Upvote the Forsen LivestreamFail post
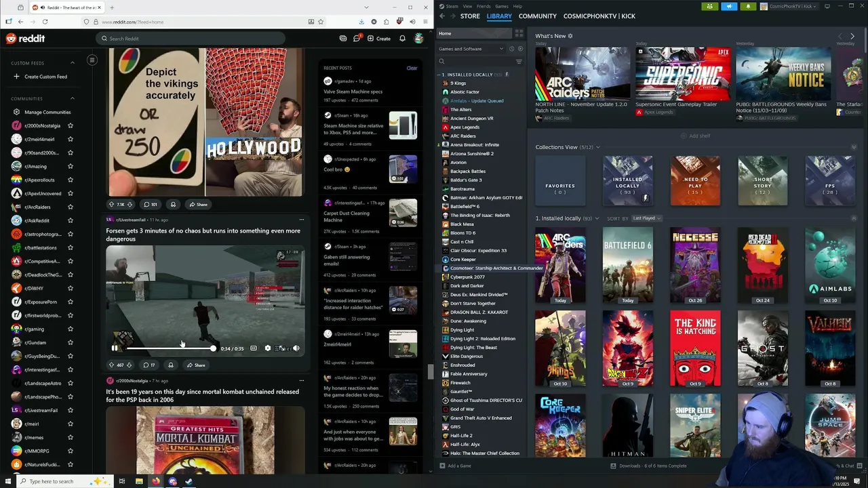This screenshot has width=868, height=488. 112,365
